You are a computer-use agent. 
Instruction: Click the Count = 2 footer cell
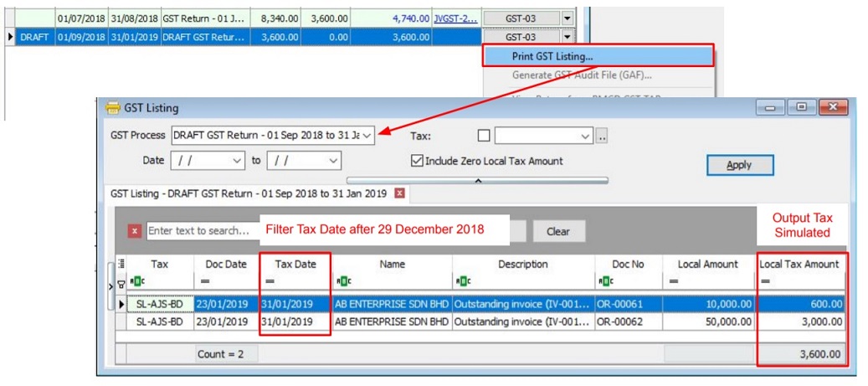226,354
